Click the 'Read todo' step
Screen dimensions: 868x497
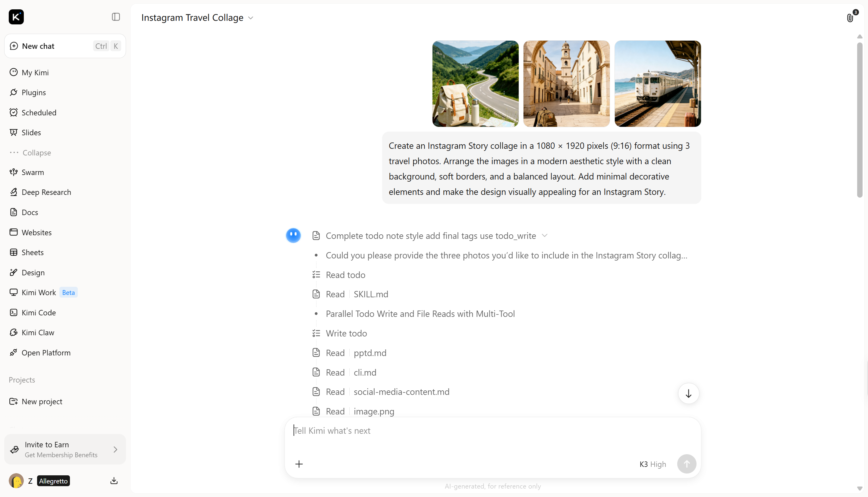(345, 275)
